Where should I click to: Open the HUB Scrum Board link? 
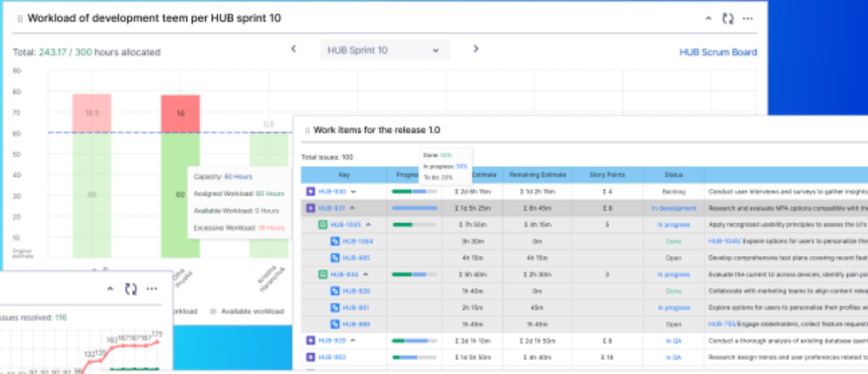(x=718, y=53)
